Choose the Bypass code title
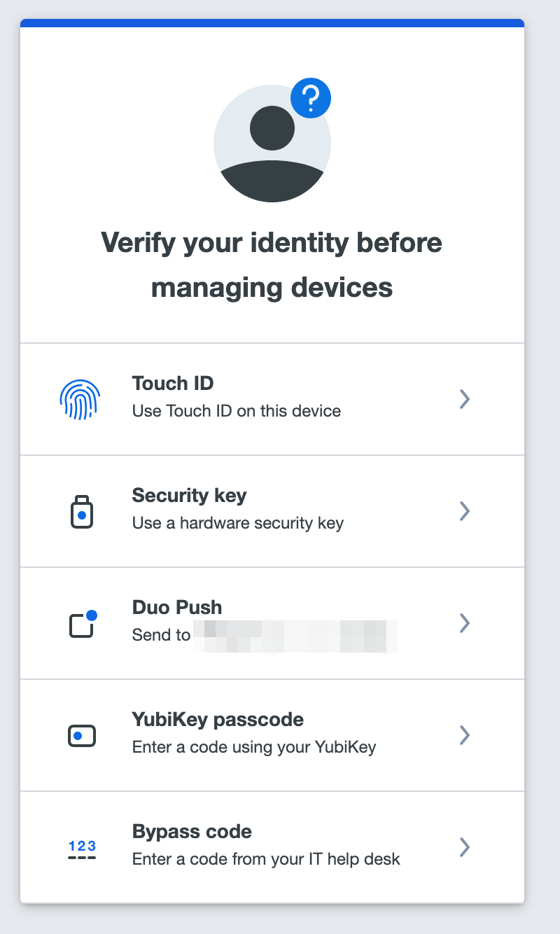This screenshot has width=560, height=934. pos(192,832)
